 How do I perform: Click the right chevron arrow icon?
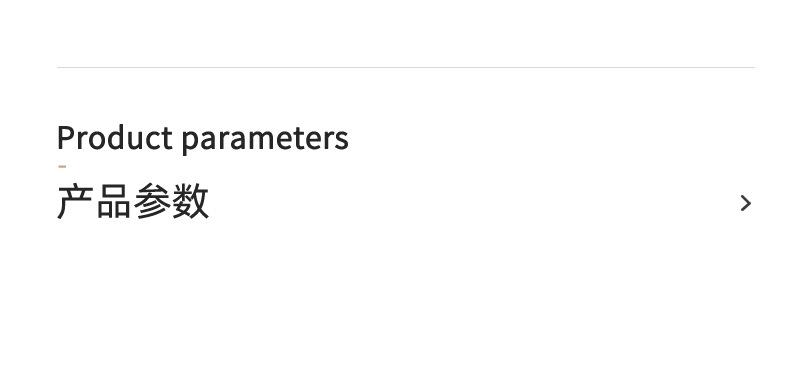(x=746, y=203)
